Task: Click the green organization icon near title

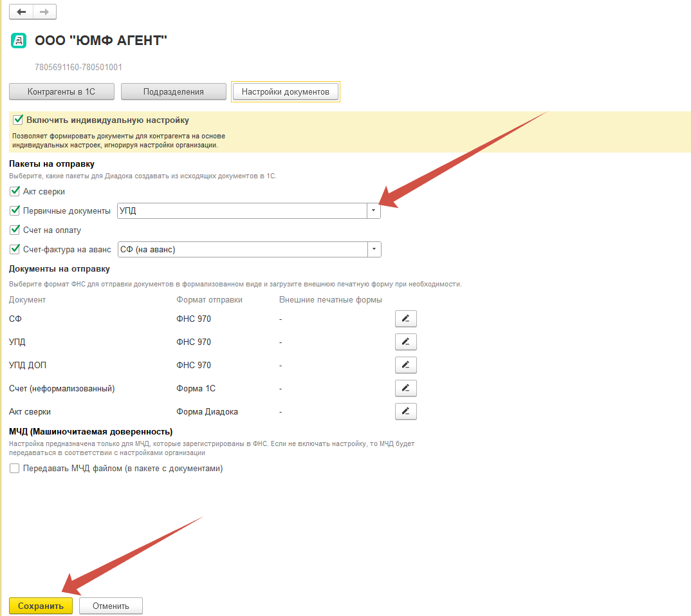Action: click(x=19, y=41)
